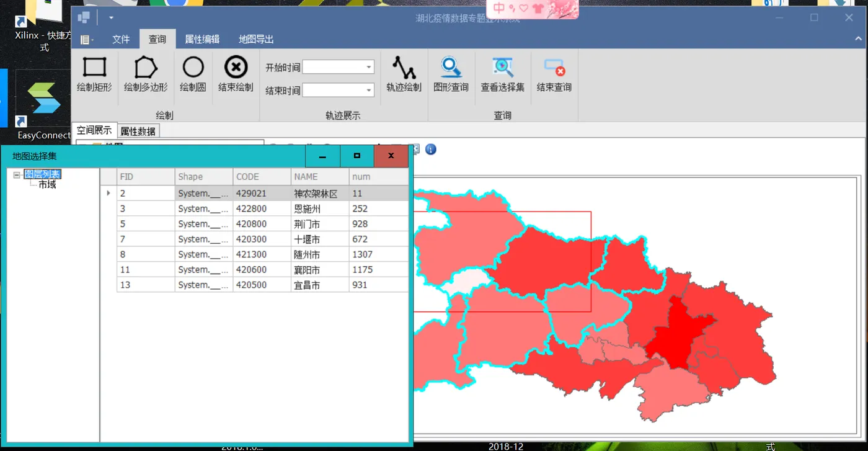Switch to the 地图导出 ribbon tab
868x451 pixels.
(256, 39)
